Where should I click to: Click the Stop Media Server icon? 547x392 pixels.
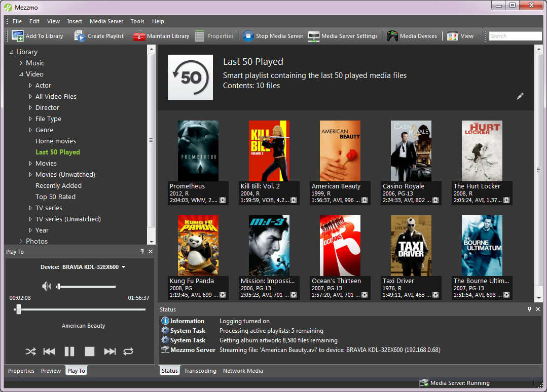[x=248, y=36]
